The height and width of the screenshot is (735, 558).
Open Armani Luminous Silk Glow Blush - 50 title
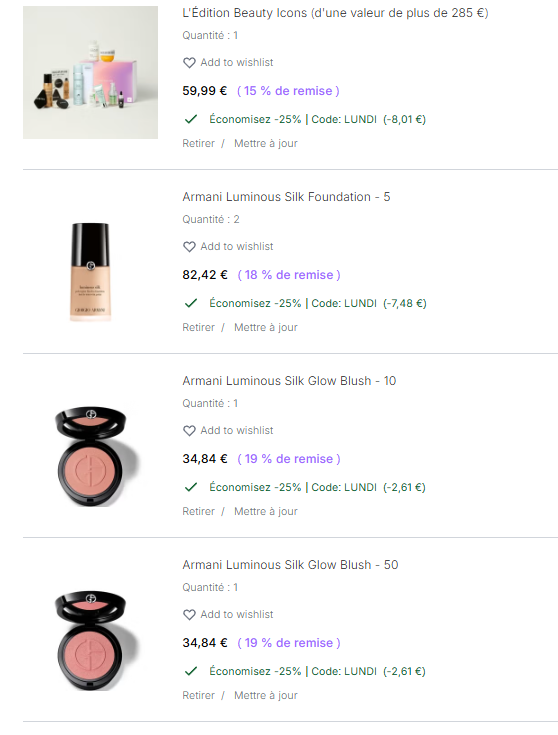pos(290,565)
